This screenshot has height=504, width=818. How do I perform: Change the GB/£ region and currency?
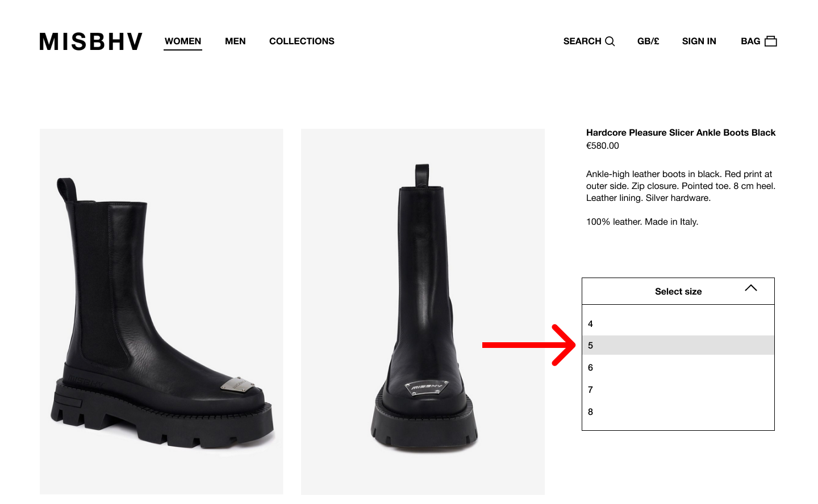(648, 41)
